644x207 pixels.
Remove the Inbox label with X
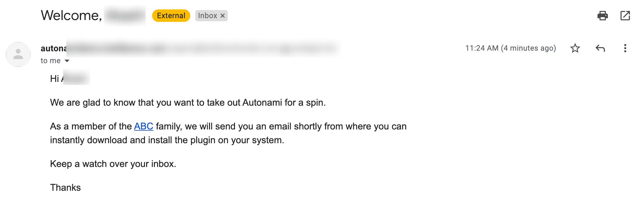[222, 16]
